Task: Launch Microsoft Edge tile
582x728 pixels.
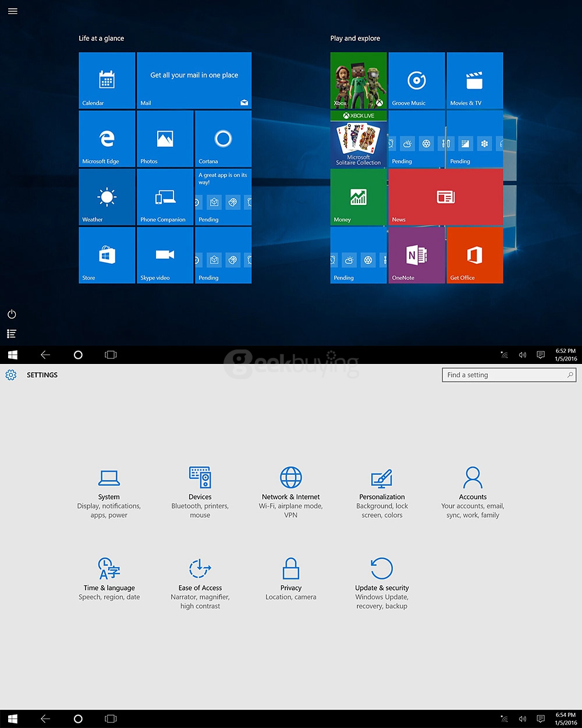Action: (x=107, y=139)
